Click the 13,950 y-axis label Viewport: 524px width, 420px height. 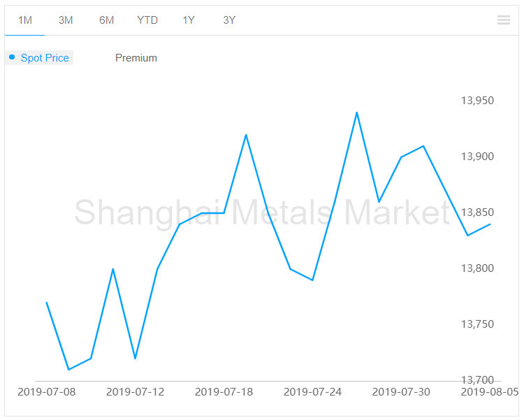point(477,101)
